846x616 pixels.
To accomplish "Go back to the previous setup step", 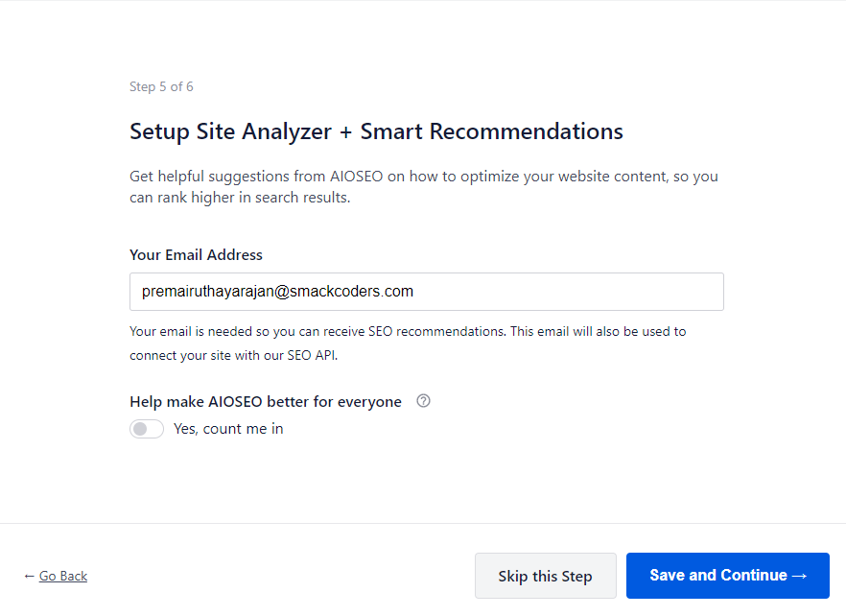I will pyautogui.click(x=62, y=576).
